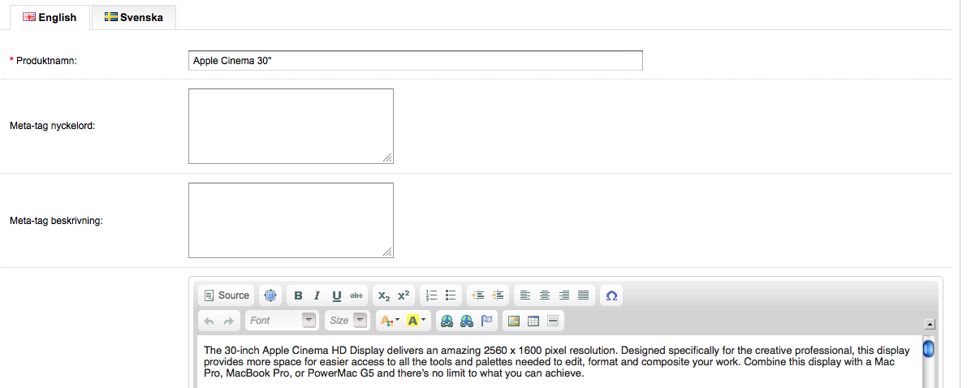This screenshot has width=980, height=388.
Task: Insert a bulleted list
Action: click(451, 295)
